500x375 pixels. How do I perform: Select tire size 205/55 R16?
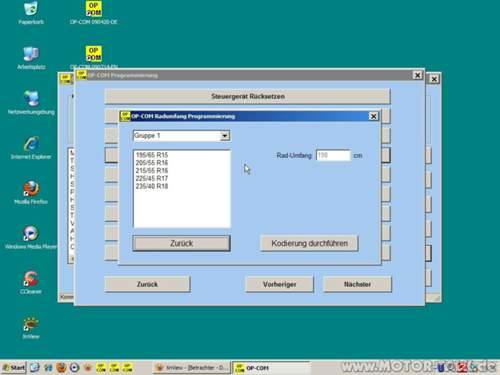coord(152,163)
